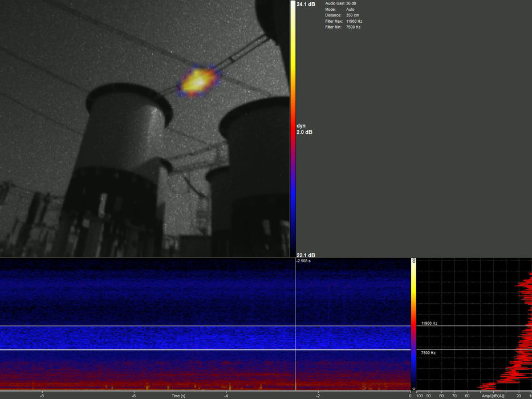The width and height of the screenshot is (532, 399).
Task: Click the -6 mark on the time axis
Action: pyautogui.click(x=134, y=396)
